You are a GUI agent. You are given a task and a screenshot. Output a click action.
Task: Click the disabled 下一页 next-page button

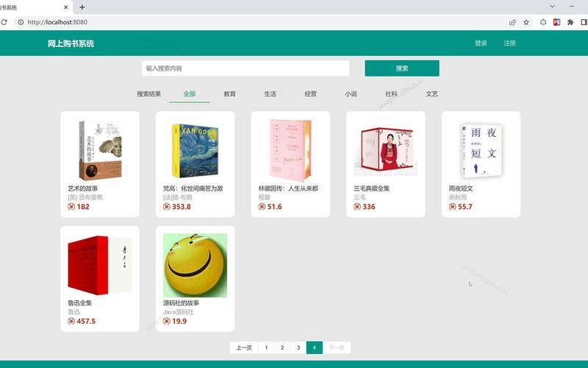337,347
